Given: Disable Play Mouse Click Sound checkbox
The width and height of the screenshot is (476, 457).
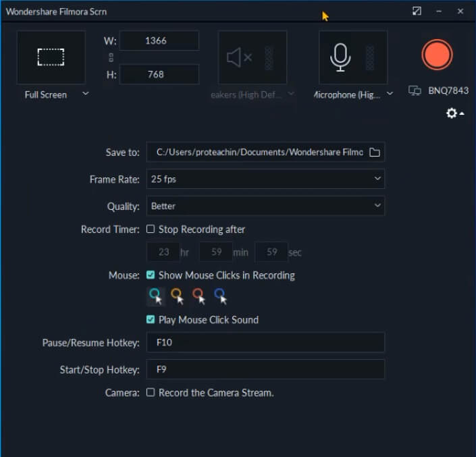Looking at the screenshot, I should tap(151, 319).
